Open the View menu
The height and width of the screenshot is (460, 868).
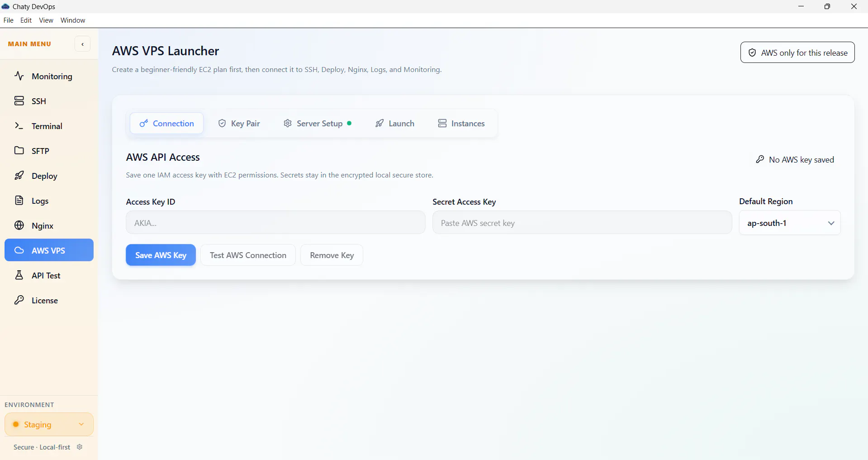[x=46, y=20]
